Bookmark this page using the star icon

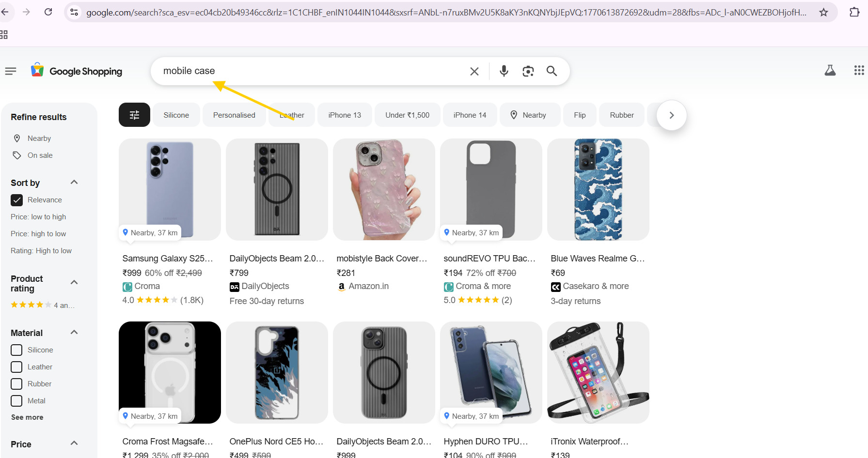pyautogui.click(x=823, y=12)
